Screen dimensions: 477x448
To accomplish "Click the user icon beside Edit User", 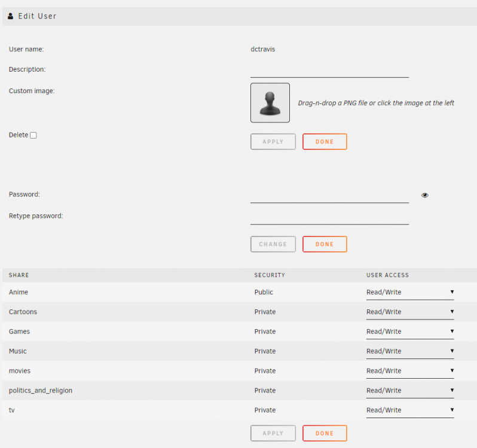I will point(10,16).
